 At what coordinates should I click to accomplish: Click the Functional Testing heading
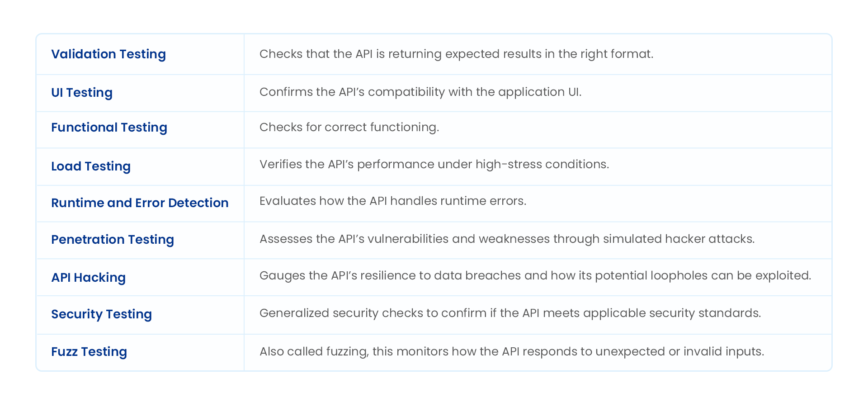point(109,128)
